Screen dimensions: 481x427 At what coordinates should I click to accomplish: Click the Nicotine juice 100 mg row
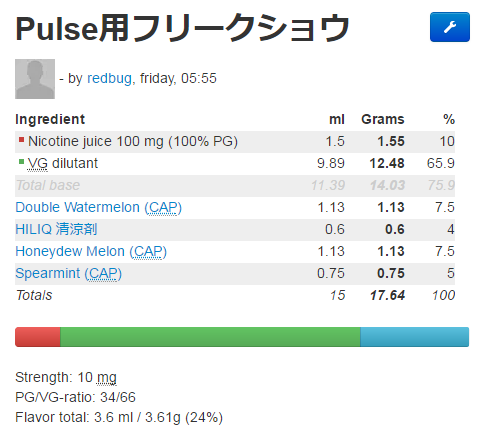click(x=235, y=142)
